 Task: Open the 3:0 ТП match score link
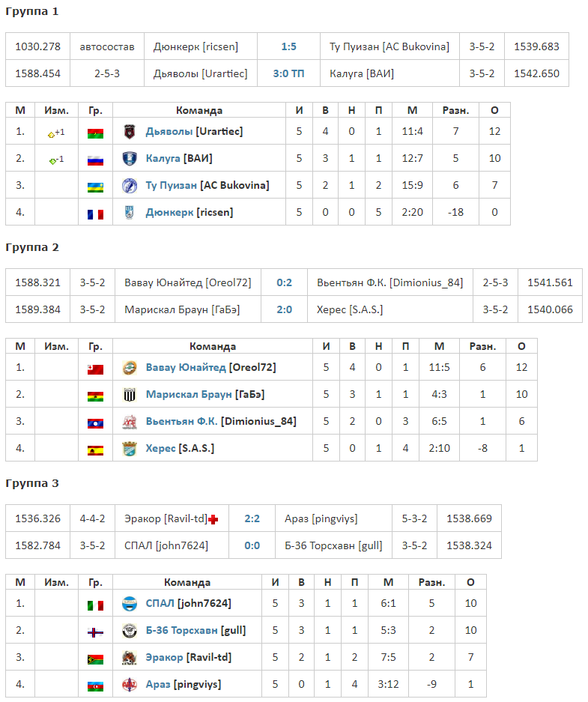[x=288, y=73]
